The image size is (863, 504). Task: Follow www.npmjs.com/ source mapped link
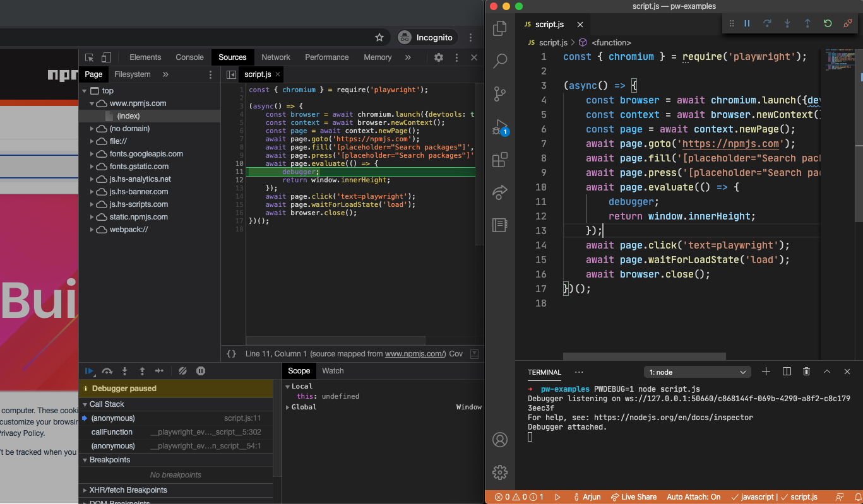point(415,354)
